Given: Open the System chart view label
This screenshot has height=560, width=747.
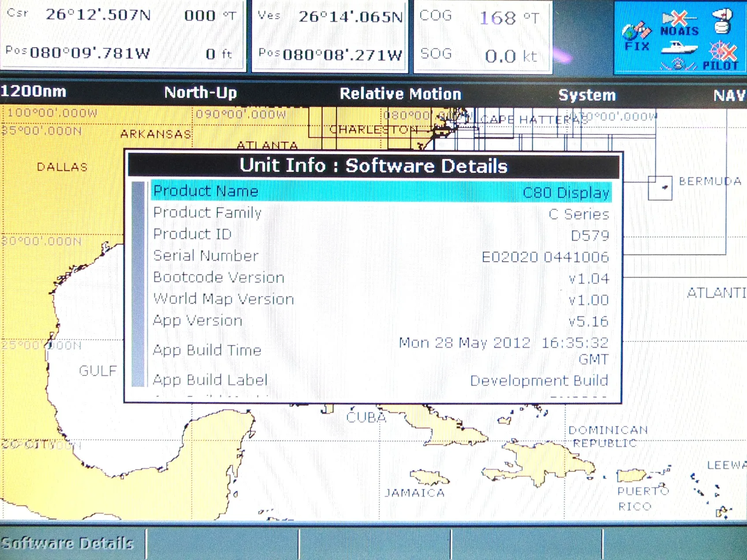Looking at the screenshot, I should pos(587,95).
